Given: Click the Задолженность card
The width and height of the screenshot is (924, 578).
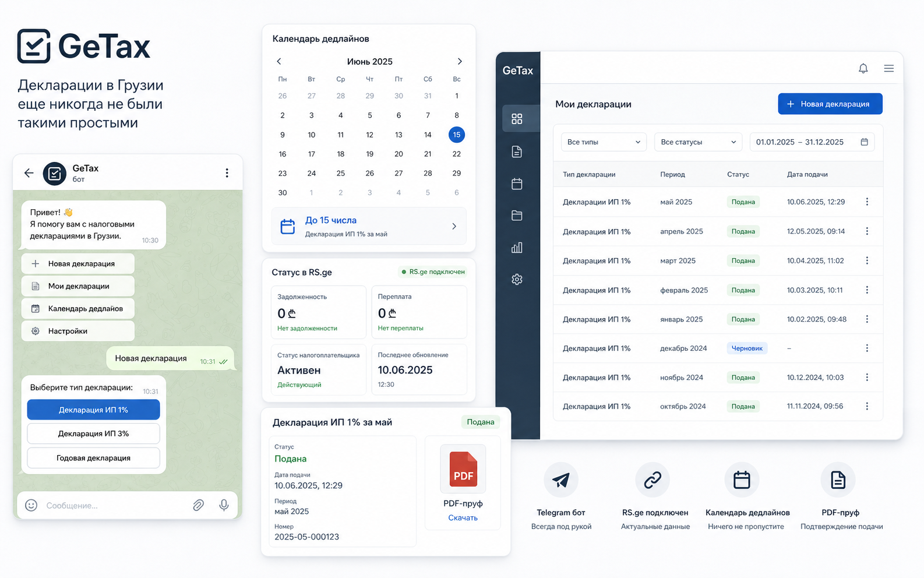Looking at the screenshot, I should click(319, 312).
